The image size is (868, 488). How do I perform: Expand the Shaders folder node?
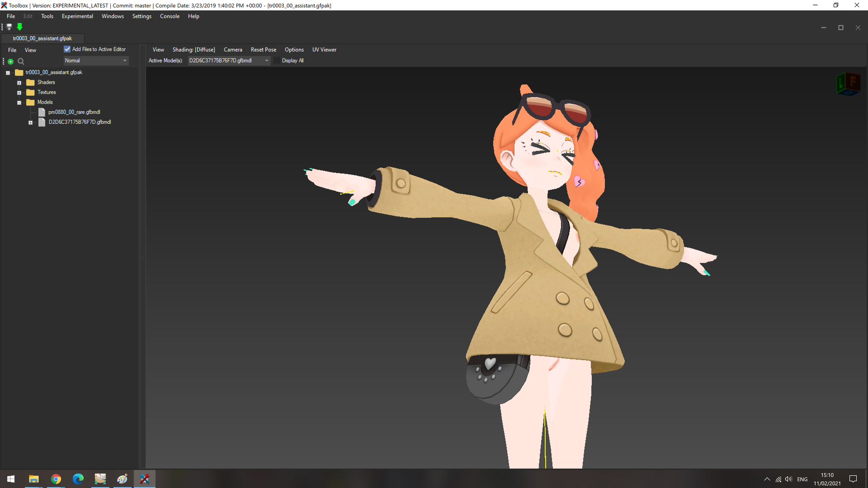pyautogui.click(x=19, y=83)
